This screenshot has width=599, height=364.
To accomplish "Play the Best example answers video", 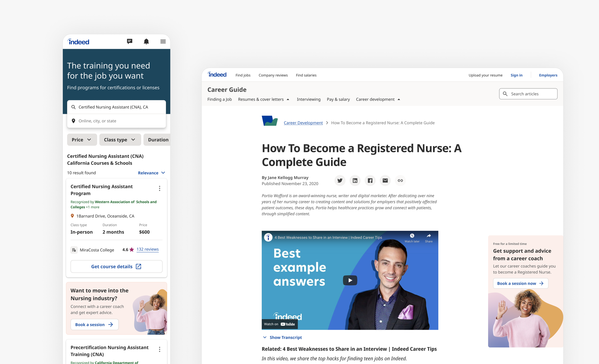I will tap(350, 280).
